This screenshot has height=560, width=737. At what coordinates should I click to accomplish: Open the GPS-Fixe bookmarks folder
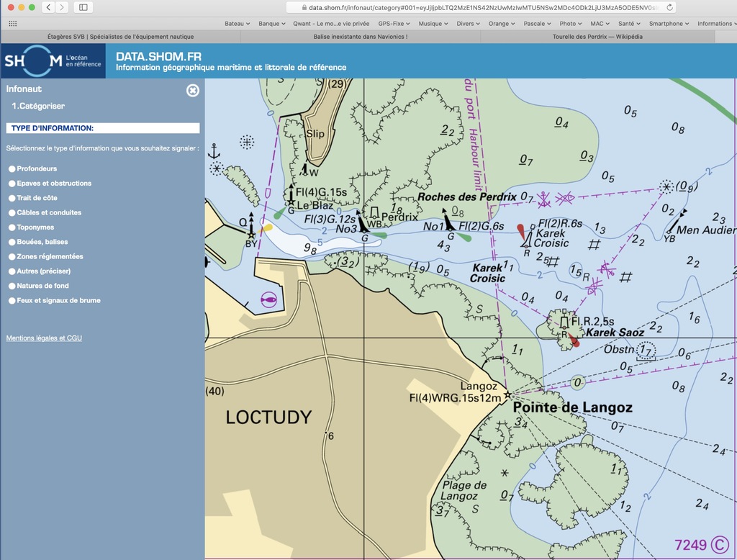[x=394, y=24]
